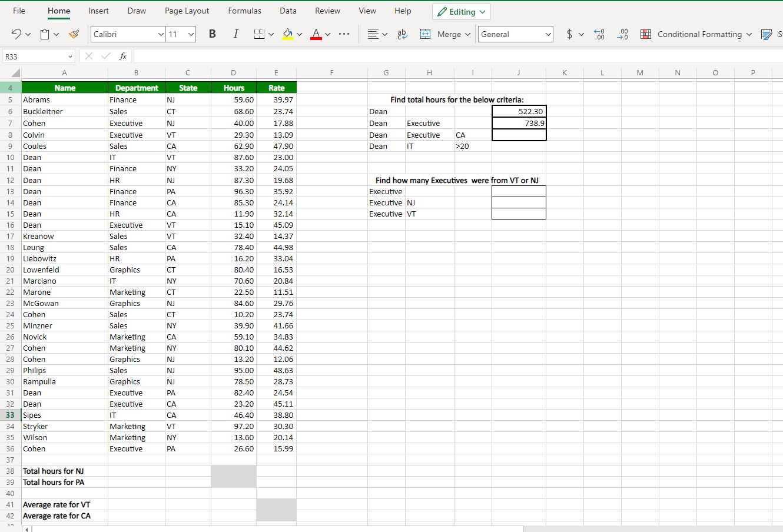783x532 pixels.
Task: Select row 33 header
Action: click(x=10, y=415)
